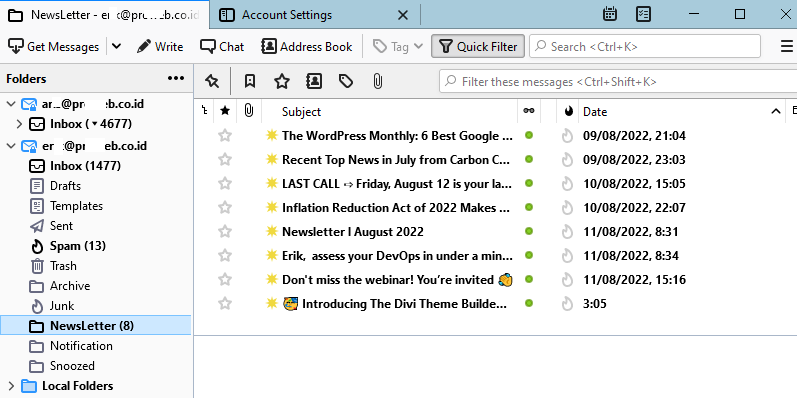The image size is (797, 398).
Task: Open the tasks tab icon
Action: pyautogui.click(x=643, y=14)
